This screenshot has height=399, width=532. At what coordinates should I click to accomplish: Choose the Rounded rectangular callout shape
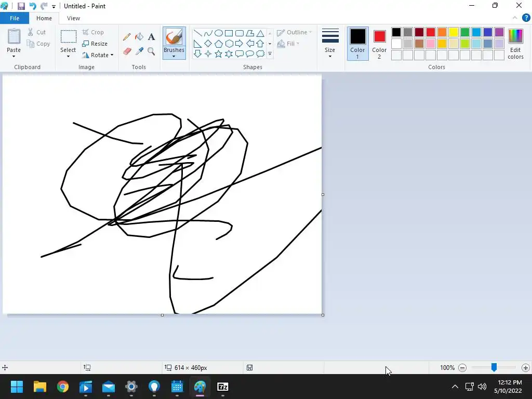coord(240,54)
